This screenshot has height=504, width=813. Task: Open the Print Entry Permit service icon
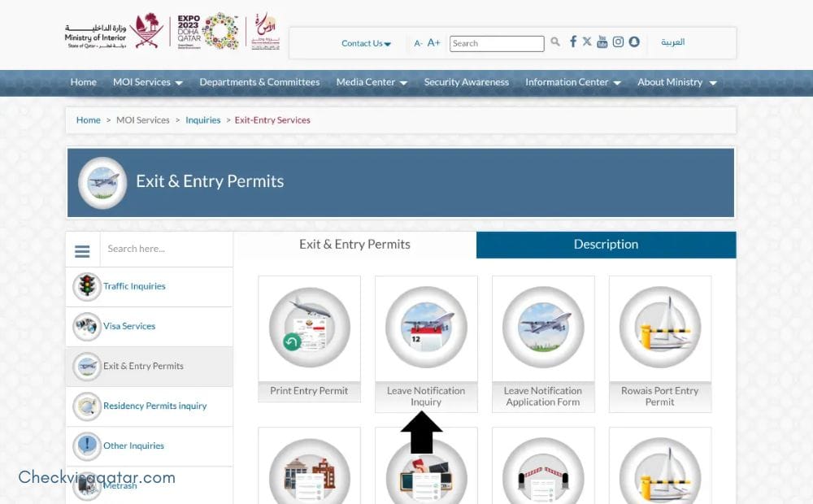click(x=309, y=328)
